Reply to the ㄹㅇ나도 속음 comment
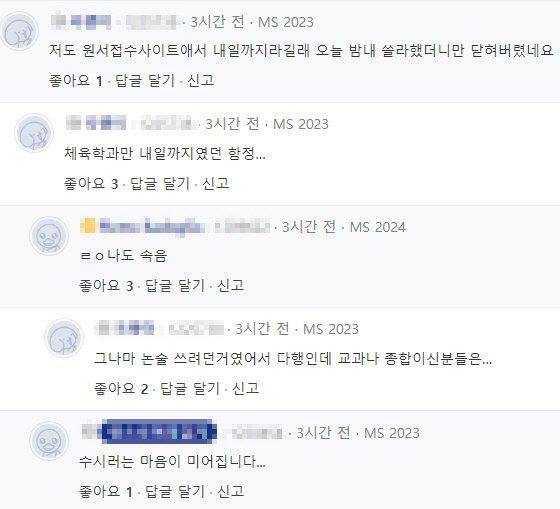The height and width of the screenshot is (509, 560). pos(175,286)
